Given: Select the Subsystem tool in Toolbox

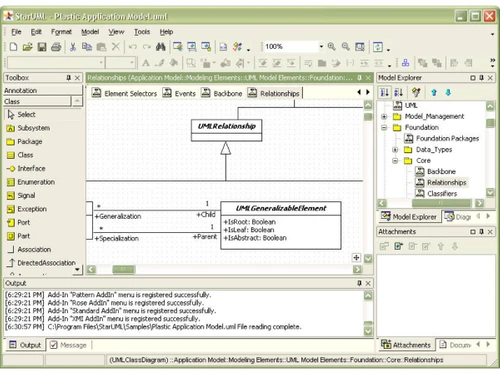Looking at the screenshot, I should (x=29, y=128).
